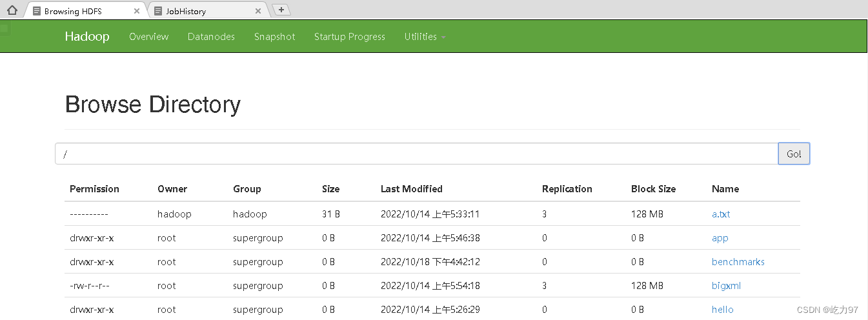This screenshot has width=868, height=320.
Task: Open the a.txt file link
Action: [x=721, y=214]
